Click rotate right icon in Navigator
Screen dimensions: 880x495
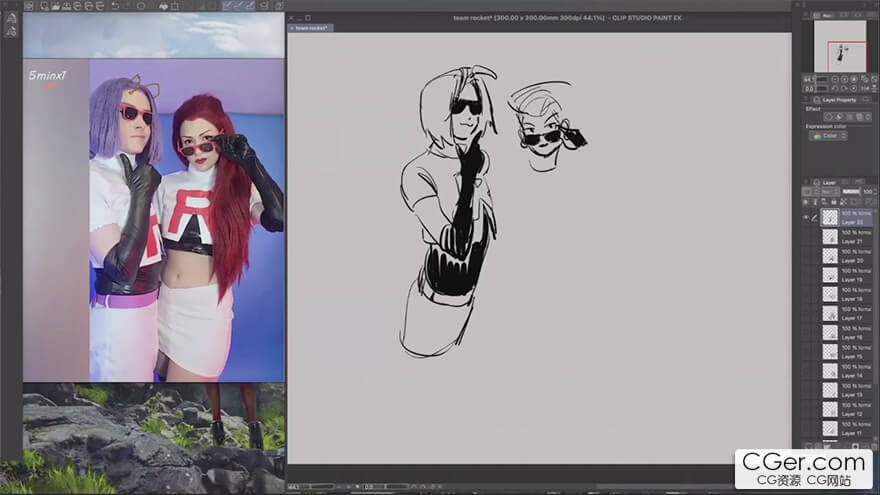coord(844,89)
